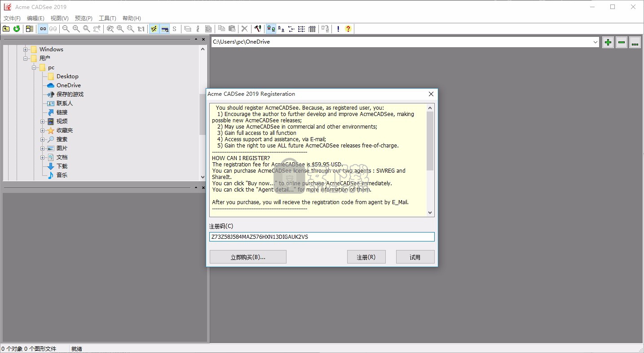Click the active double-circle view icon

[43, 29]
